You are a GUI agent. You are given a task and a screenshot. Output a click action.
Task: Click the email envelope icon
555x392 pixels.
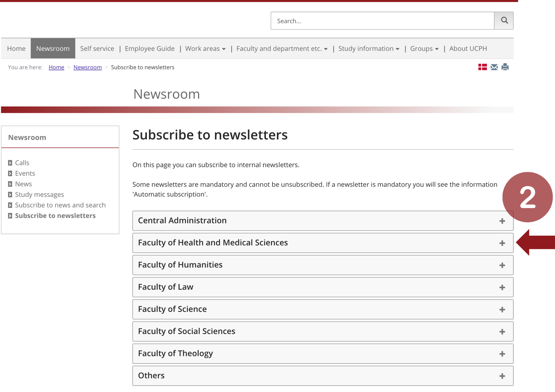[494, 67]
